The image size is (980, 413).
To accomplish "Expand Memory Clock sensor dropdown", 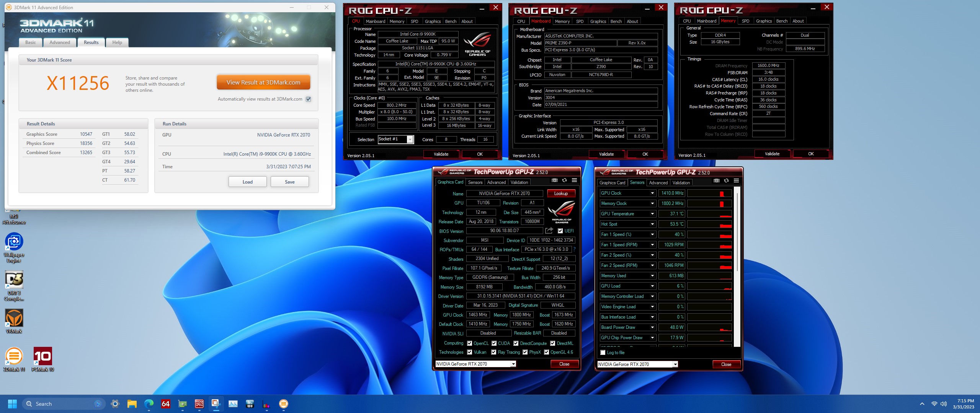I will click(652, 203).
